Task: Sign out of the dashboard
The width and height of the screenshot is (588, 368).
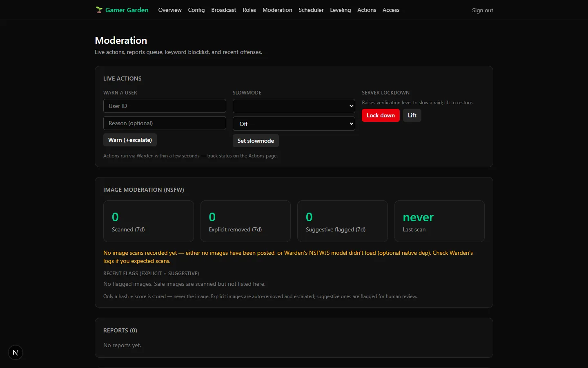Action: 483,10
